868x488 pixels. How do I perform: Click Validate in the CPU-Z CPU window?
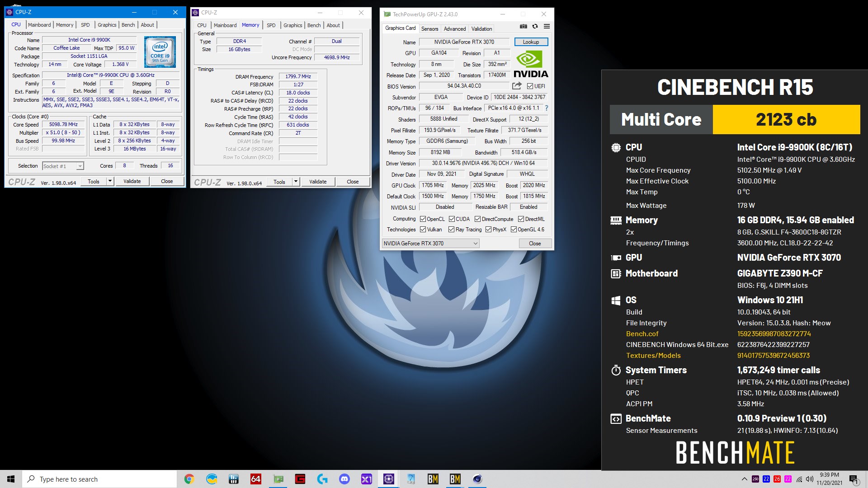coord(132,181)
